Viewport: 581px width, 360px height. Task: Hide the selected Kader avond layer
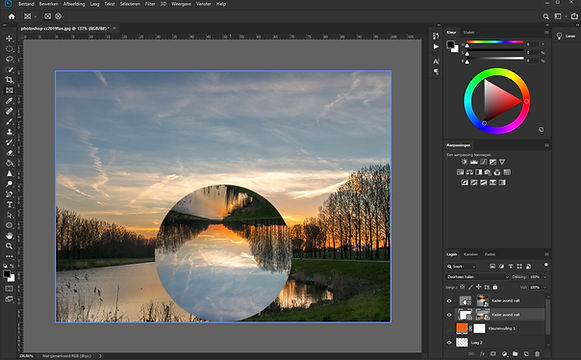pos(449,315)
